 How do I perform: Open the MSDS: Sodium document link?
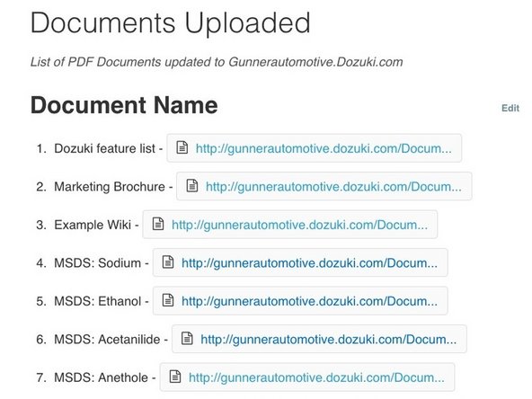309,263
